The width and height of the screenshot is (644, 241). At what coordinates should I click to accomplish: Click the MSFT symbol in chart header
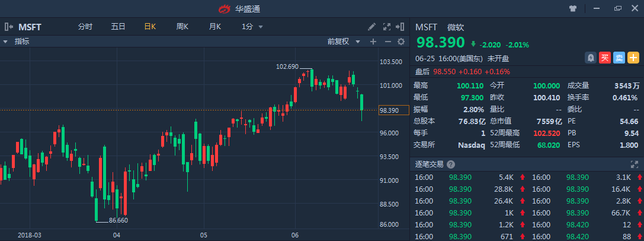[x=30, y=27]
